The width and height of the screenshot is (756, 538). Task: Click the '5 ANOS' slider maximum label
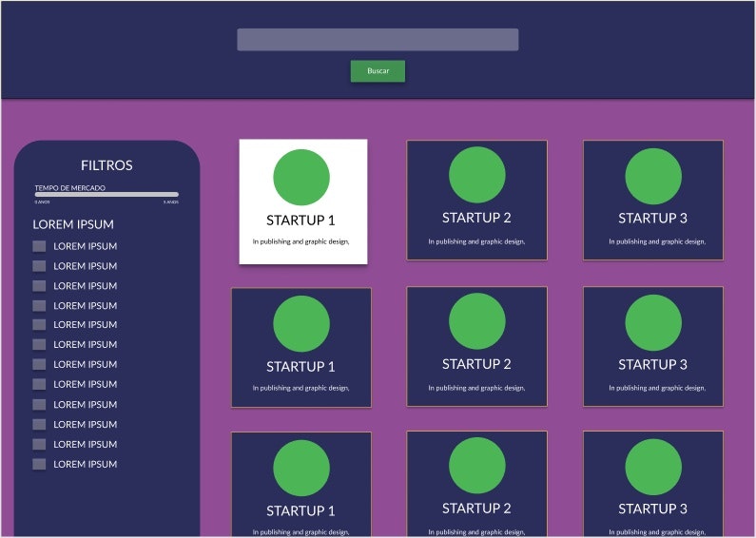tap(171, 202)
